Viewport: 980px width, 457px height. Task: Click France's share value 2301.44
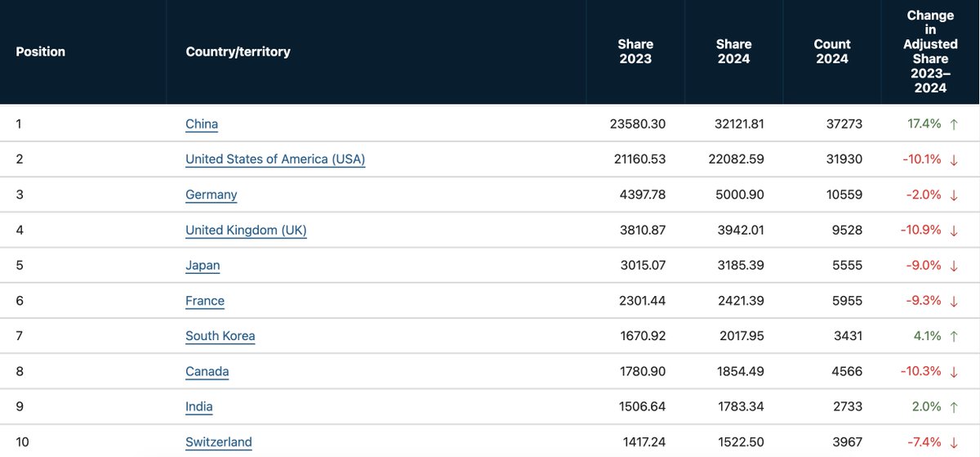tap(641, 301)
